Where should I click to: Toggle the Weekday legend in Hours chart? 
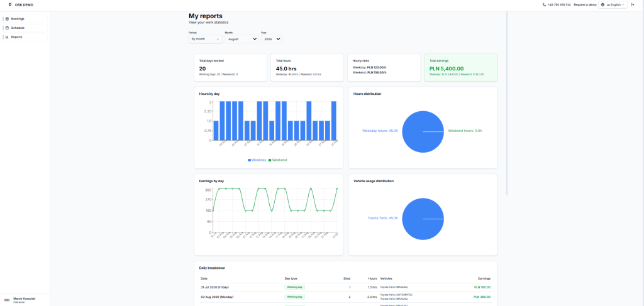257,160
